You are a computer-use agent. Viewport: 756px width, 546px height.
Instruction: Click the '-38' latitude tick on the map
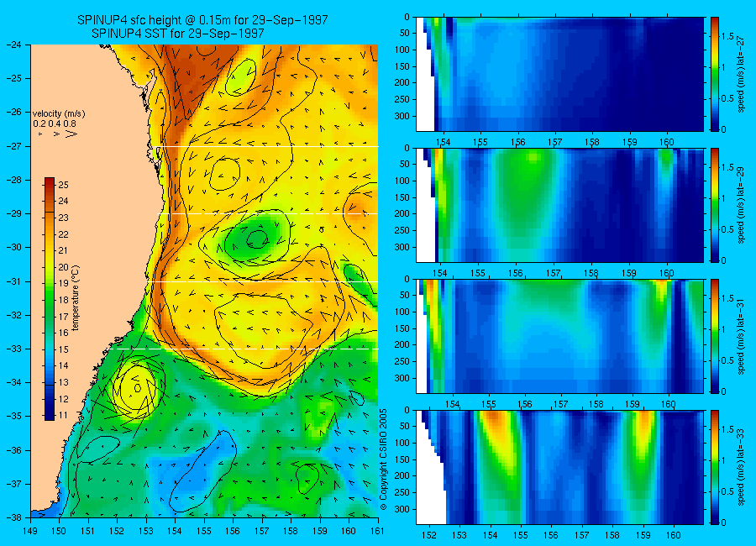(x=14, y=517)
